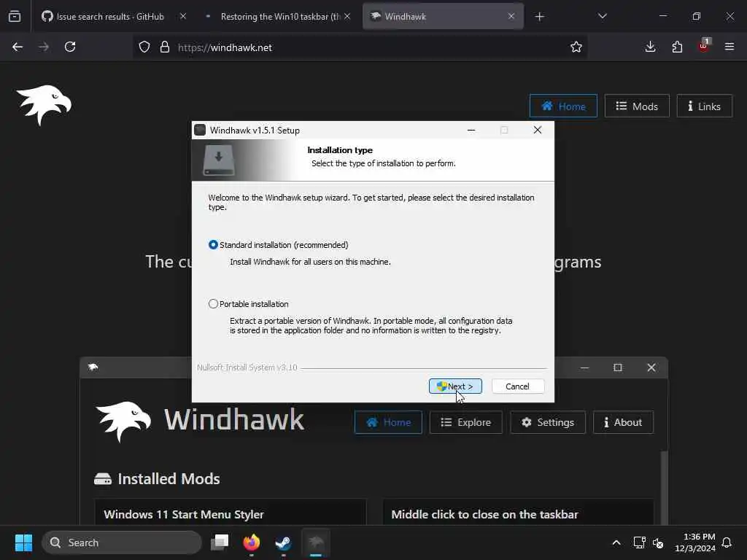This screenshot has width=747, height=560.
Task: Click Home button on Windhawk website
Action: (x=563, y=106)
